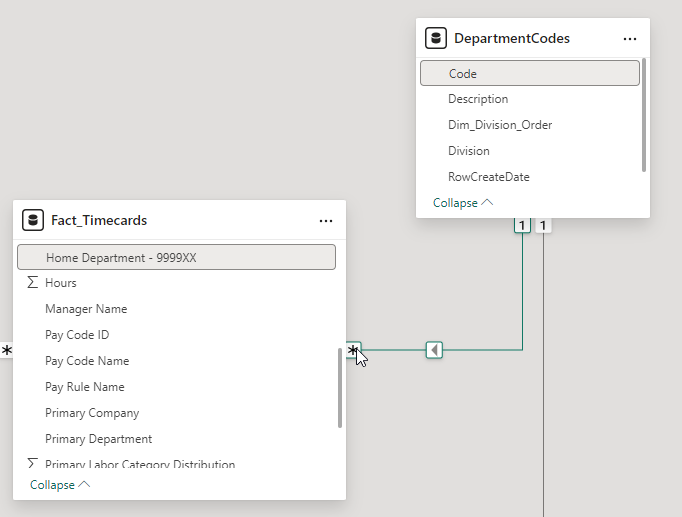Click the sigma icon beside Hours

pyautogui.click(x=33, y=282)
